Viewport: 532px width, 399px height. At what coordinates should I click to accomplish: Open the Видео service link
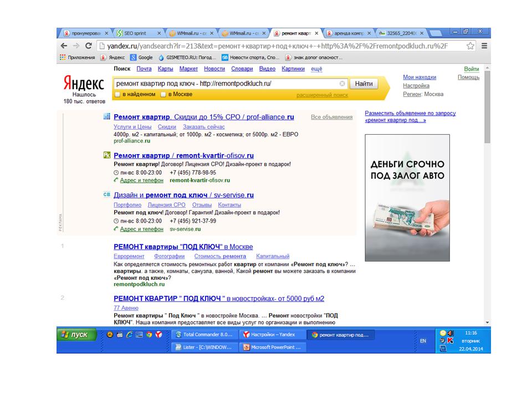(x=267, y=69)
